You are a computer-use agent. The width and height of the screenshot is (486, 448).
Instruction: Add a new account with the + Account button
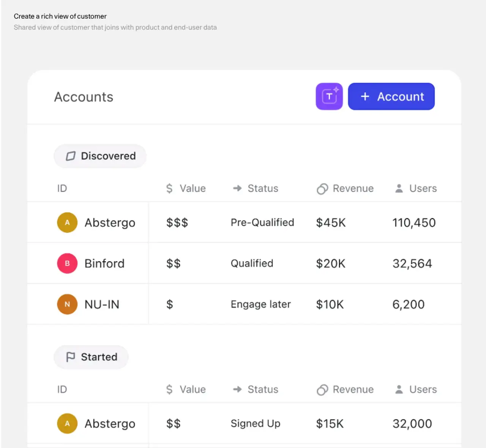pyautogui.click(x=391, y=97)
